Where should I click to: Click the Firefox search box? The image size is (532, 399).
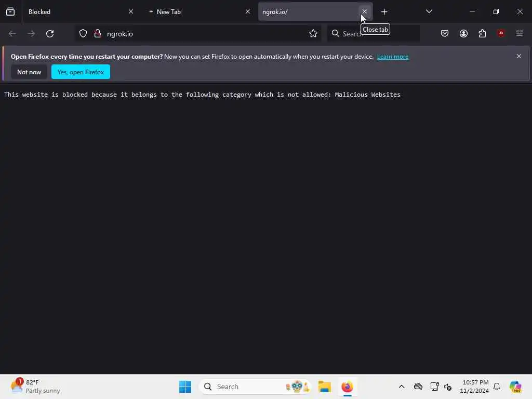click(x=373, y=34)
